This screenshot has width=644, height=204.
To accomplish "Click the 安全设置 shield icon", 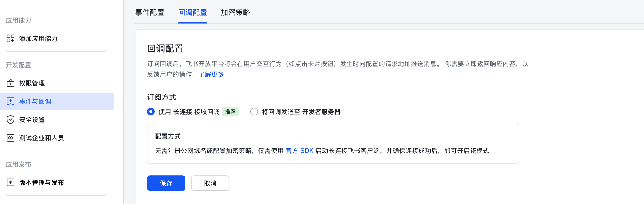I will click(11, 120).
